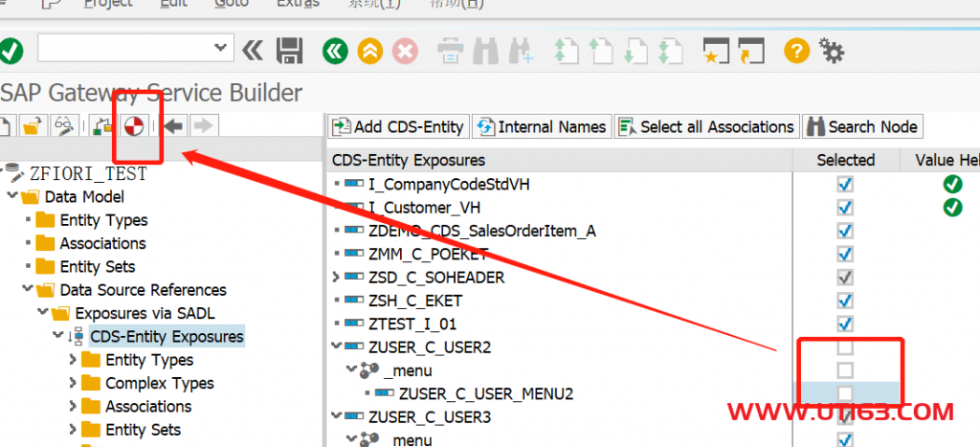The height and width of the screenshot is (447, 980).
Task: Expand the ZSD_C_SOHEADER entity node
Action: tap(335, 278)
